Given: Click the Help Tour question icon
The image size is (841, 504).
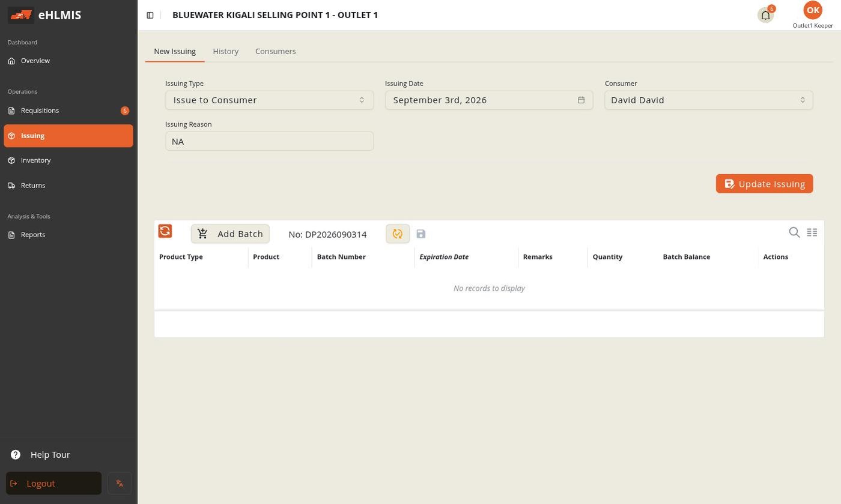Looking at the screenshot, I should 16,455.
